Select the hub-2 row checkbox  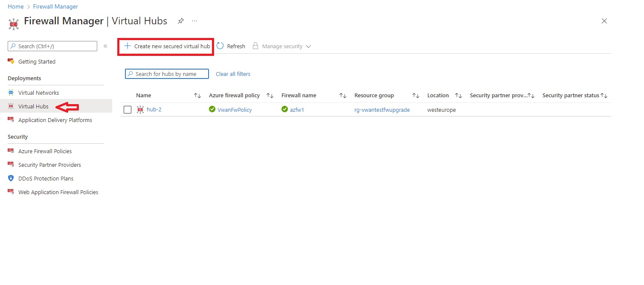pos(128,110)
